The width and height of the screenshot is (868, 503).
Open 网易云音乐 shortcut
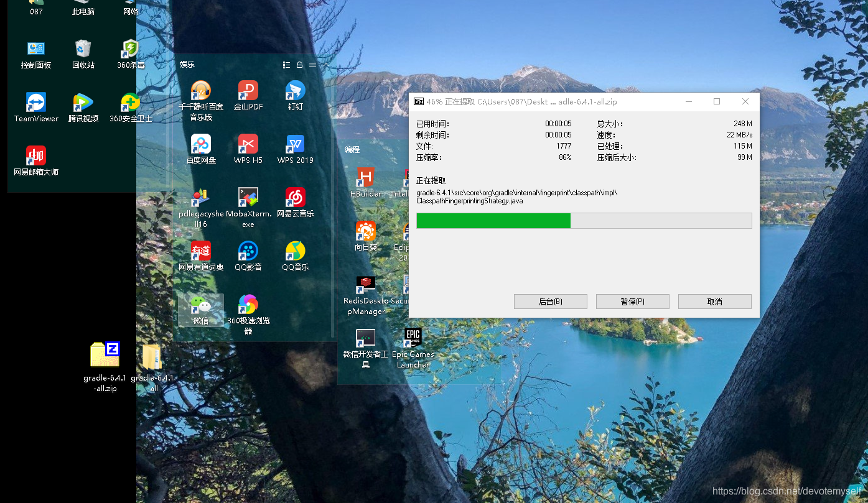(296, 203)
